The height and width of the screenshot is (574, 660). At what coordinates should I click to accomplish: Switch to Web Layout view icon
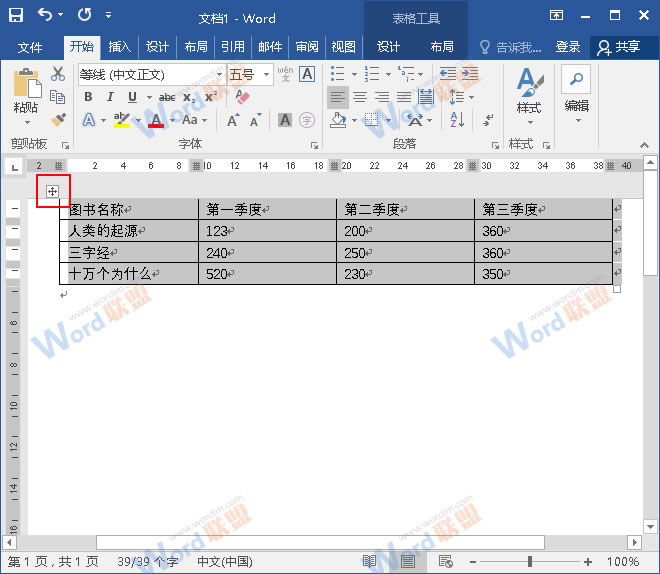coord(445,561)
